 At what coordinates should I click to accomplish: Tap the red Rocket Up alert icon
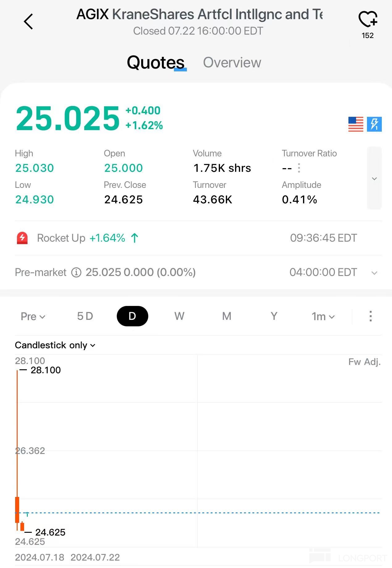coord(22,238)
